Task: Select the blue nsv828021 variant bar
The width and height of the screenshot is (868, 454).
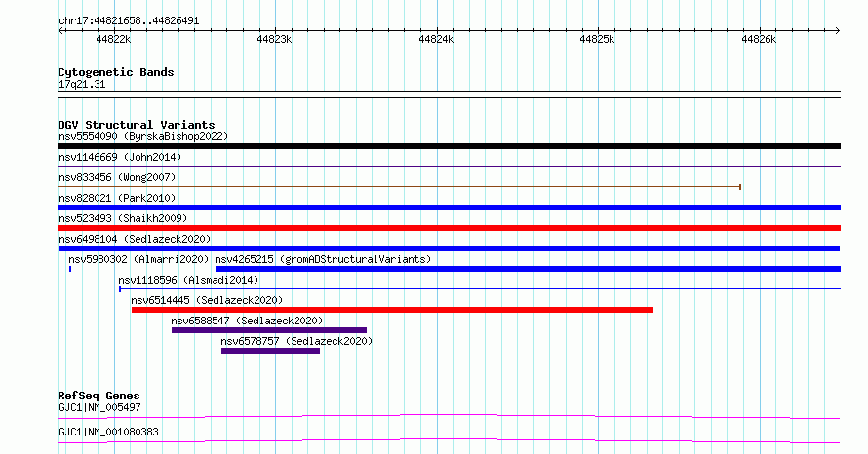Action: point(449,208)
